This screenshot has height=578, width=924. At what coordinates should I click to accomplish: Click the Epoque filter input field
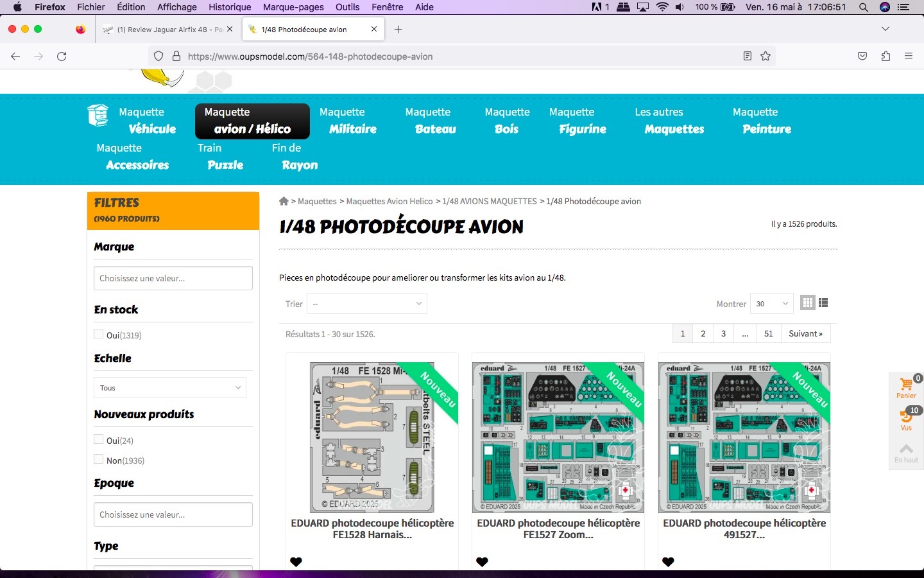[x=173, y=514]
